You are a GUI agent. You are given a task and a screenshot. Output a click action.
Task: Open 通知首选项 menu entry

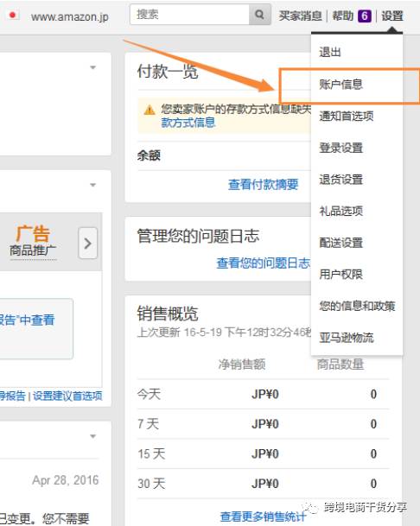tap(347, 116)
